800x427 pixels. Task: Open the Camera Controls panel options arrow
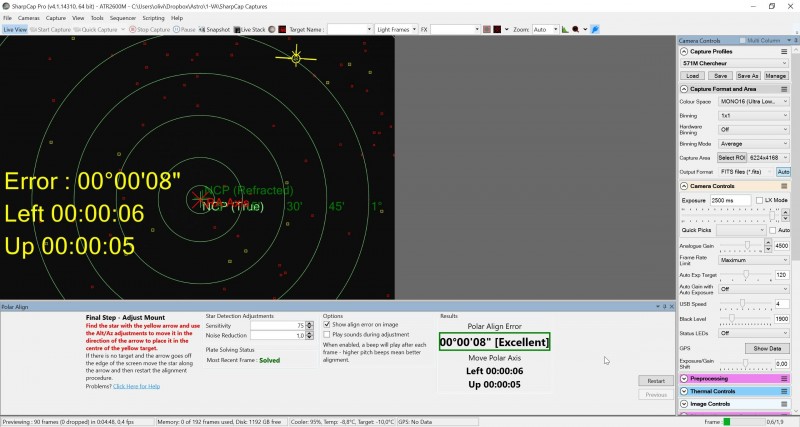[789, 40]
